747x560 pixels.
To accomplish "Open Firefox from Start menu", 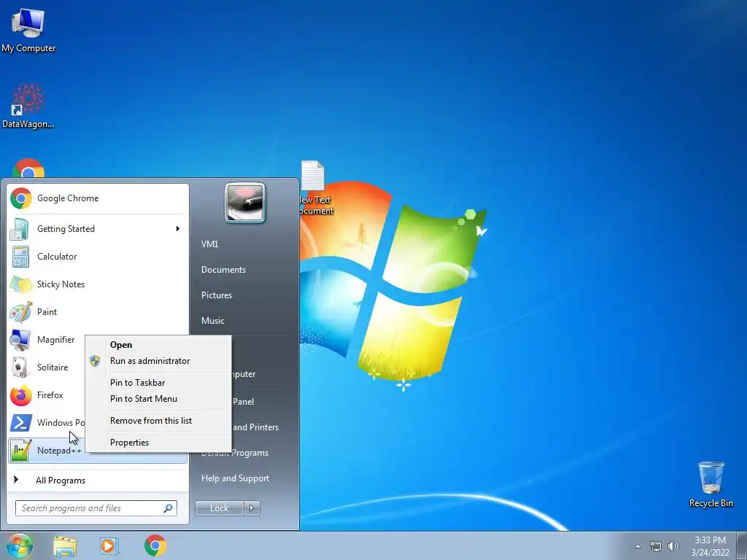I will pyautogui.click(x=47, y=394).
